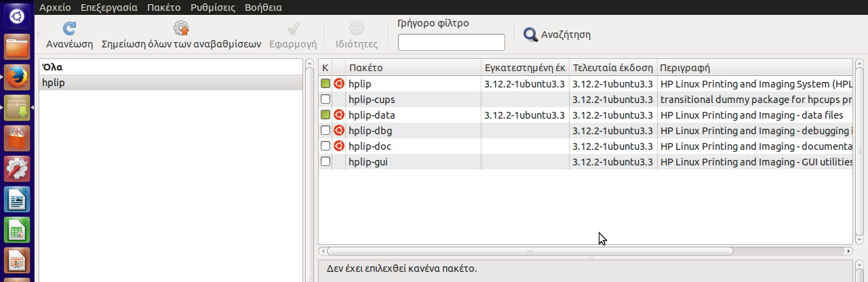Screen dimensions: 868x282
Task: Open the Επεξεργασία menu
Action: pyautogui.click(x=108, y=7)
